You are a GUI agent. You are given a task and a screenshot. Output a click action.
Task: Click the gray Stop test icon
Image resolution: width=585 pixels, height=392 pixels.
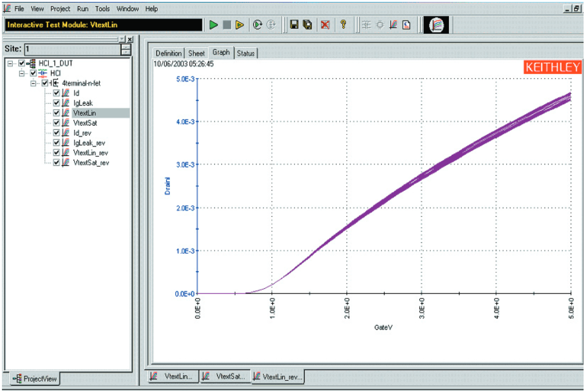click(228, 24)
